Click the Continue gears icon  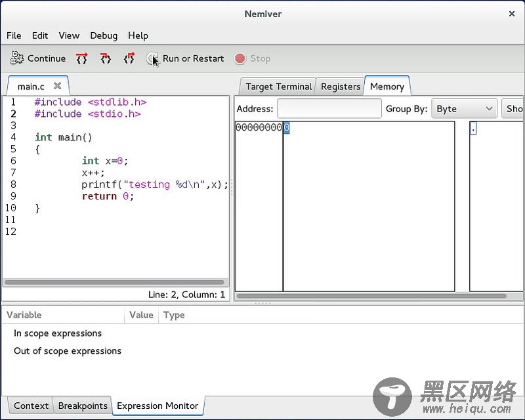pos(17,58)
